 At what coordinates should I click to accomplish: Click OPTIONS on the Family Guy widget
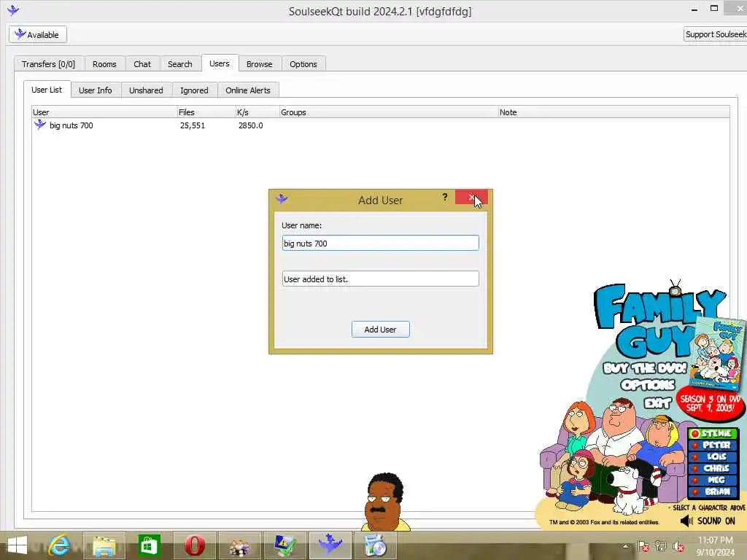click(x=648, y=385)
